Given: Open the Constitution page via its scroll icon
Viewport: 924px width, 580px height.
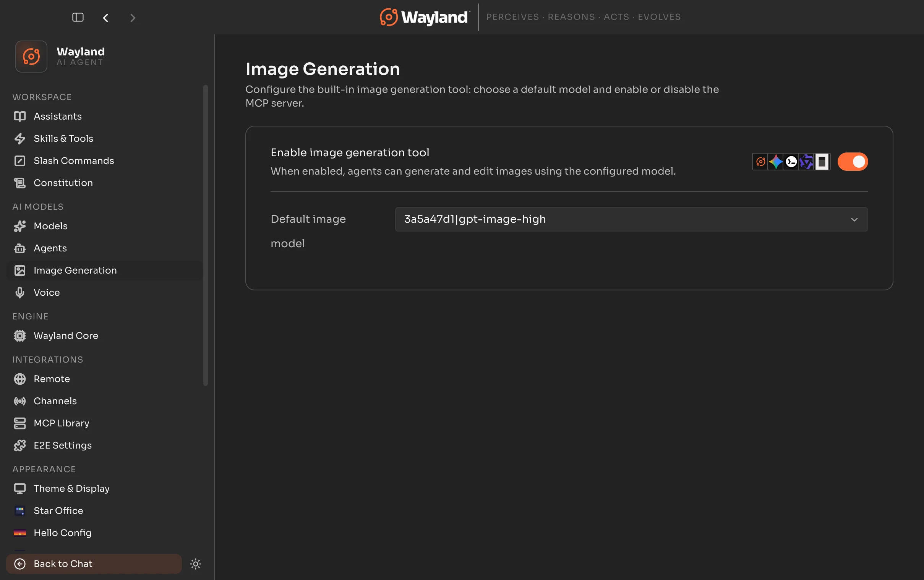Looking at the screenshot, I should (x=19, y=183).
